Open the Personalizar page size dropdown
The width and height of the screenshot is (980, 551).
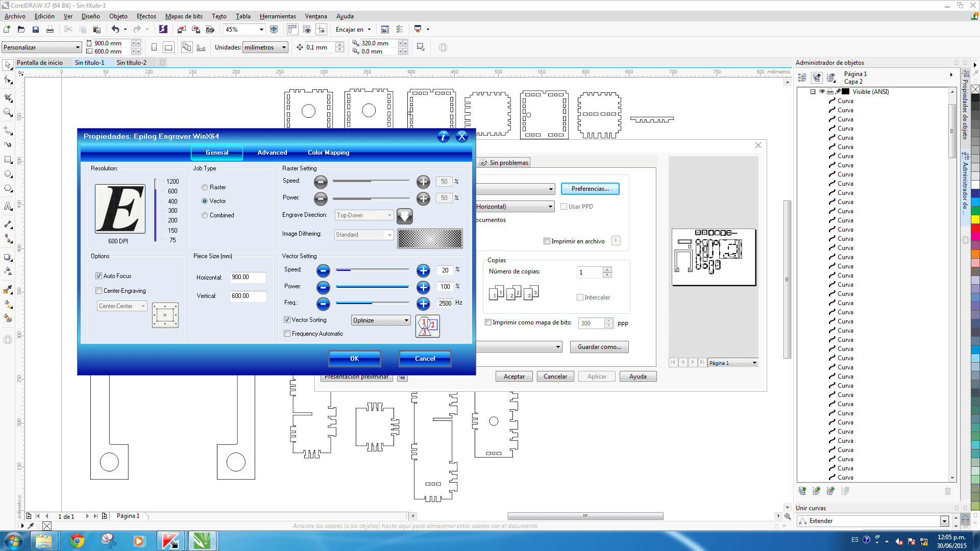pyautogui.click(x=42, y=47)
